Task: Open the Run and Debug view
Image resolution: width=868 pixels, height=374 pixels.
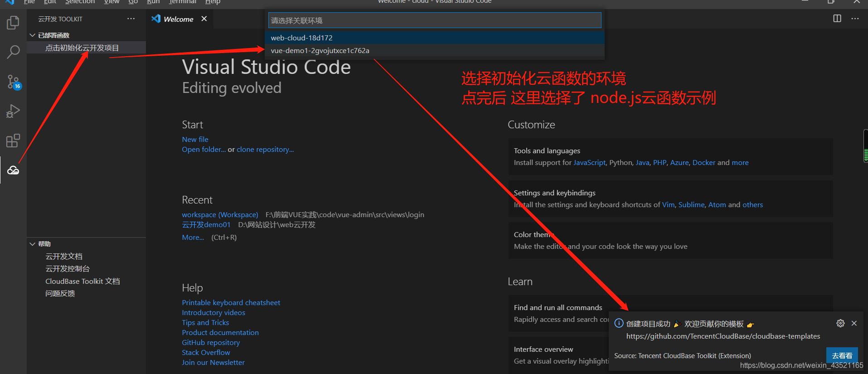Action: tap(13, 111)
